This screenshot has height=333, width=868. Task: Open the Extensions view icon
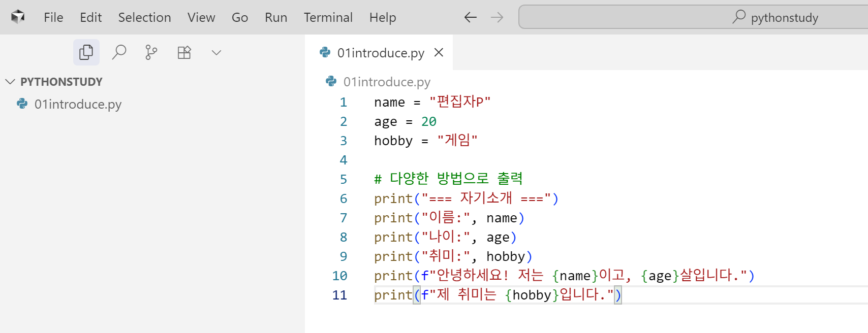point(184,52)
